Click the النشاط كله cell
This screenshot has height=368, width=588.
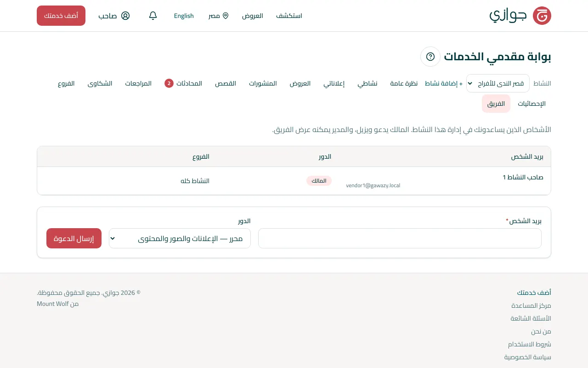pos(195,181)
